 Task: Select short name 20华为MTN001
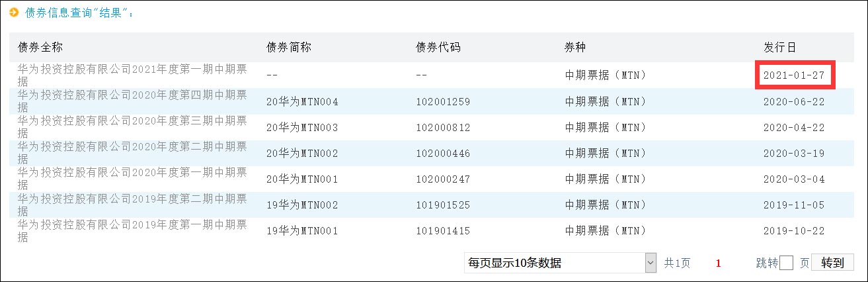(x=302, y=179)
